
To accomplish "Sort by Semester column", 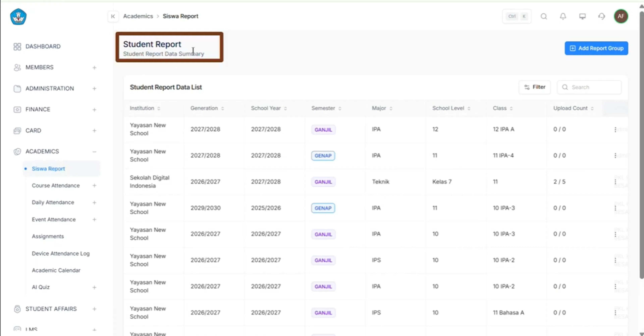I will click(340, 109).
